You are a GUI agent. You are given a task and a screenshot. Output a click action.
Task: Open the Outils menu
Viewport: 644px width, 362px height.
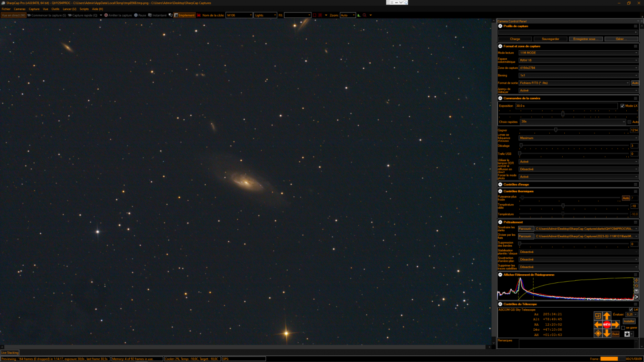(x=55, y=9)
